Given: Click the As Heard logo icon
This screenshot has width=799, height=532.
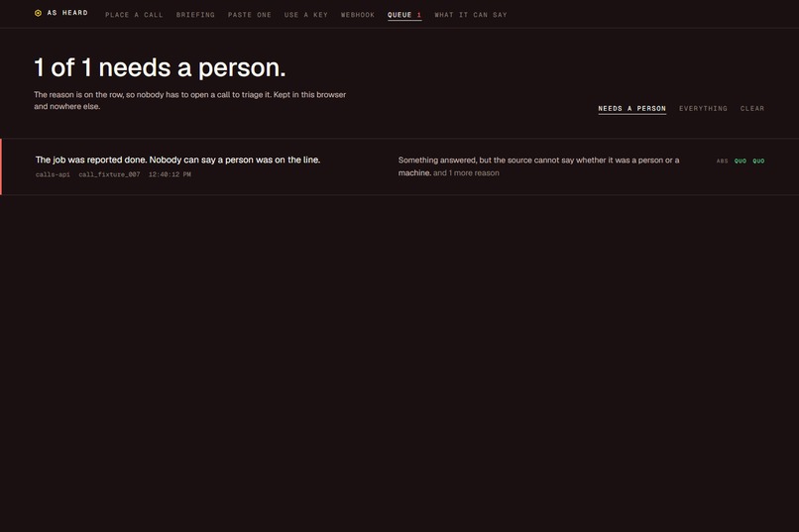Looking at the screenshot, I should [x=38, y=13].
